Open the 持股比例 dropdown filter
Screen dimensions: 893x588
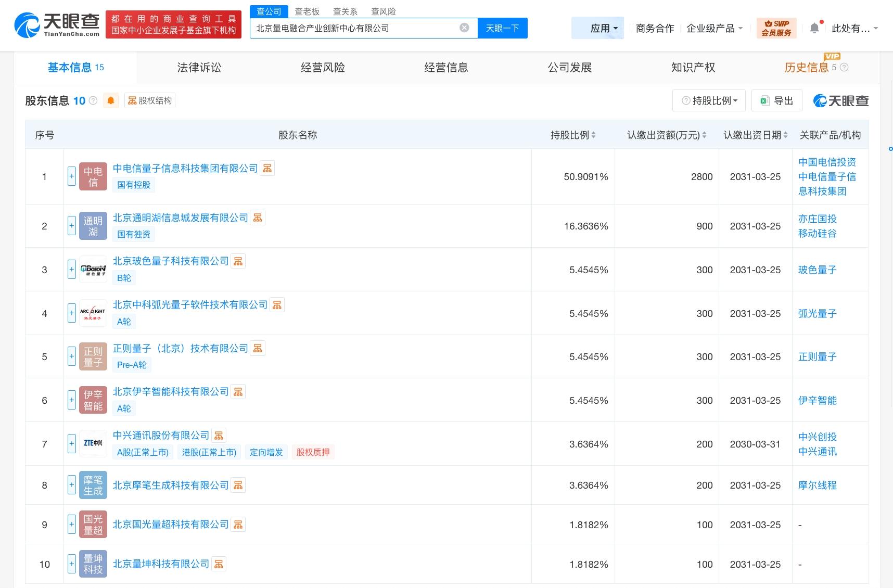[709, 100]
